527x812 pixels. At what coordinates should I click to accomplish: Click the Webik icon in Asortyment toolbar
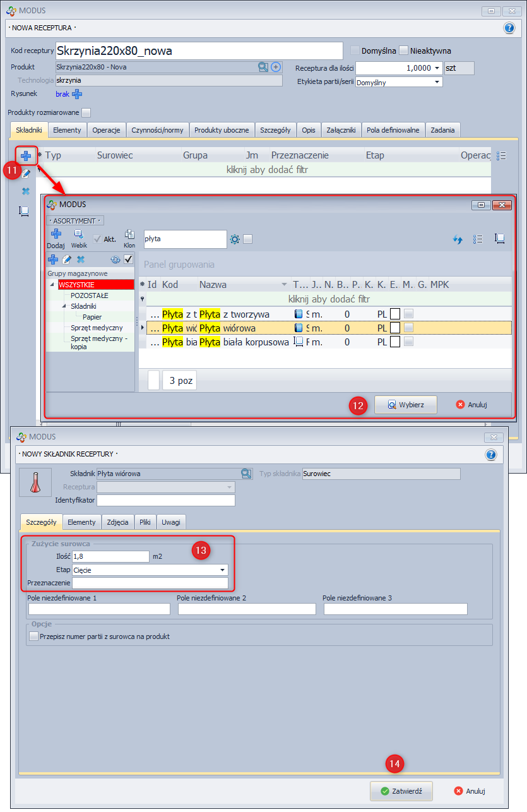pyautogui.click(x=78, y=234)
